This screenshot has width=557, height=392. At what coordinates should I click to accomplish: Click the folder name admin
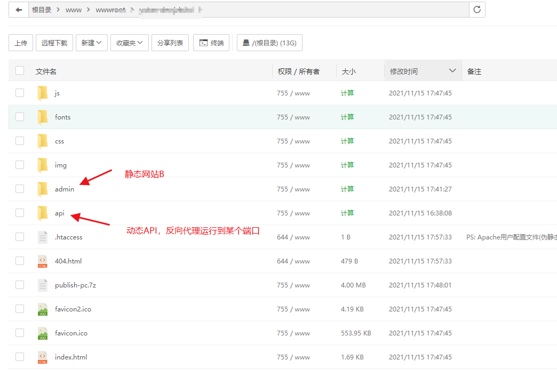pyautogui.click(x=65, y=189)
